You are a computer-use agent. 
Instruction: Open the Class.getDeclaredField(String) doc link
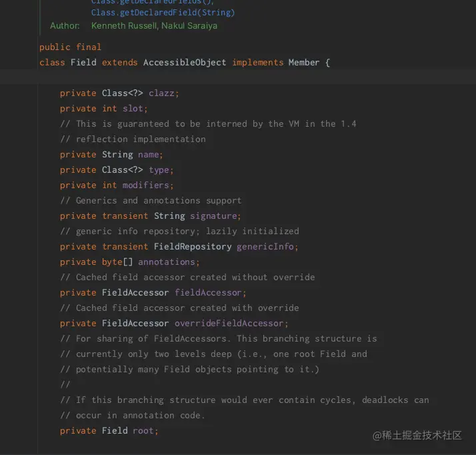pyautogui.click(x=163, y=12)
